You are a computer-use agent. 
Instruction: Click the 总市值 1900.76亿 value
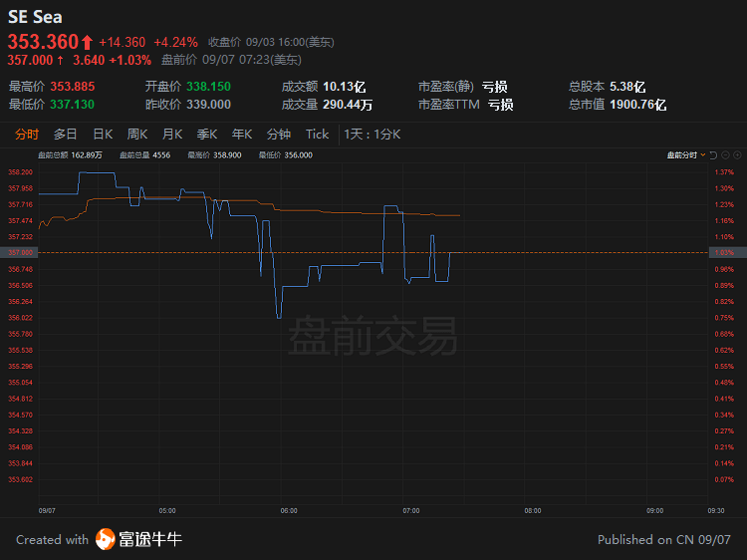coord(639,105)
